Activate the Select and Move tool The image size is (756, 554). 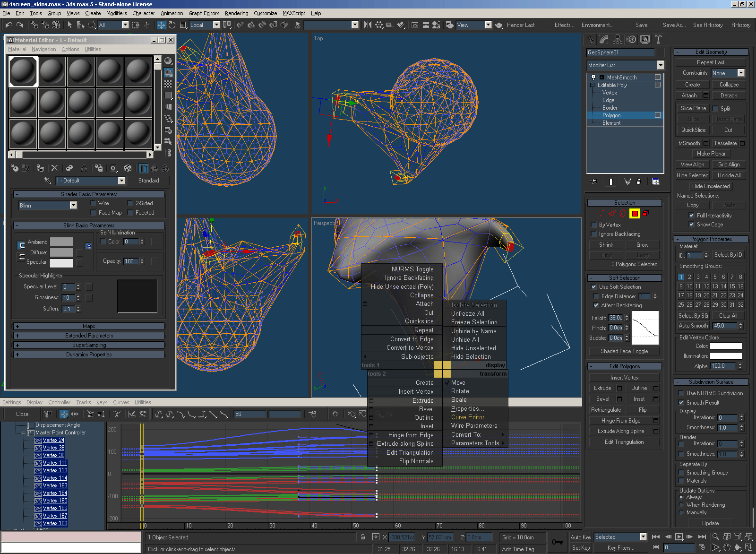point(161,25)
